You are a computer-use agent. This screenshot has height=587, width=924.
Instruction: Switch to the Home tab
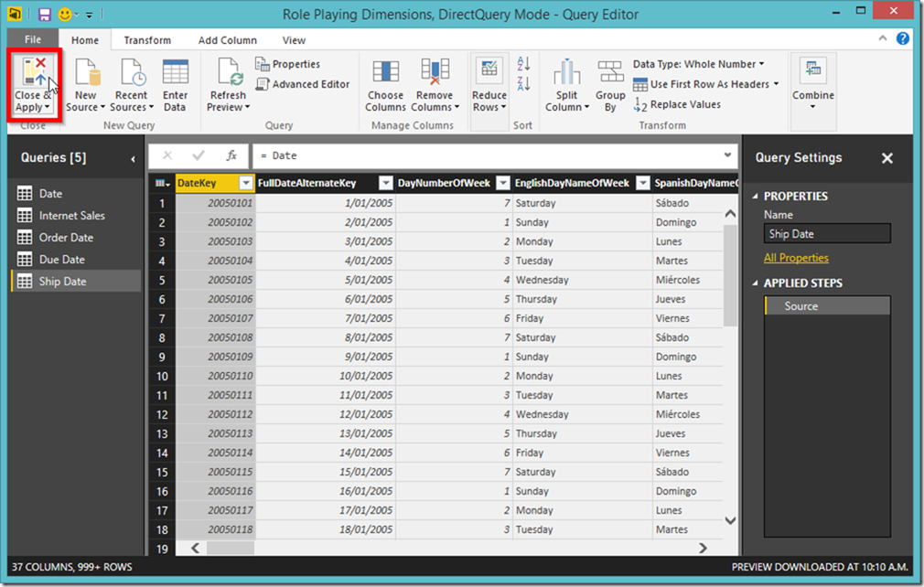coord(85,40)
